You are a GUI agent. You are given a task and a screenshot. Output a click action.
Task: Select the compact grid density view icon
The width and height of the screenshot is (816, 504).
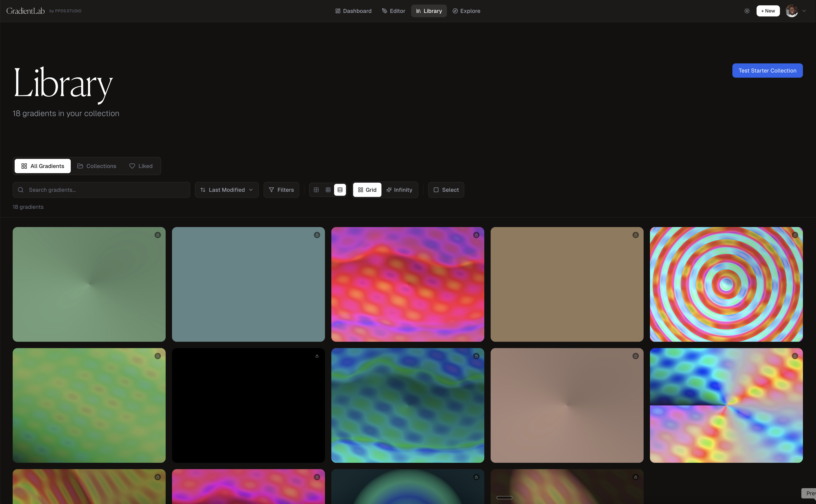tap(316, 190)
